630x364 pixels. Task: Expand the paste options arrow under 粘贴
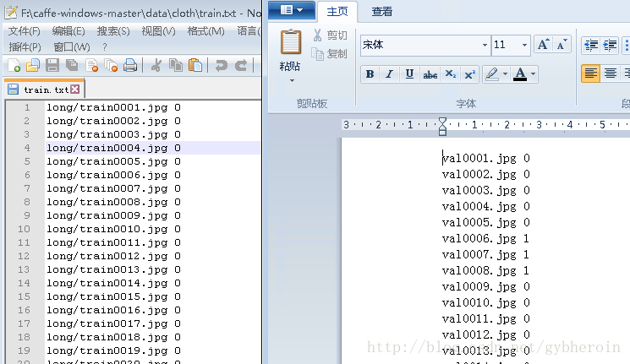pos(292,81)
